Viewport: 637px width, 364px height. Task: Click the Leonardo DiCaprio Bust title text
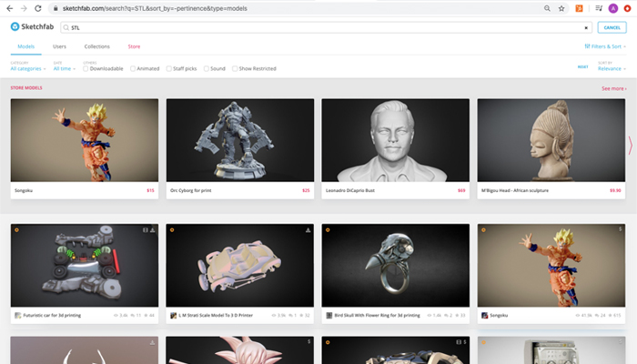350,190
